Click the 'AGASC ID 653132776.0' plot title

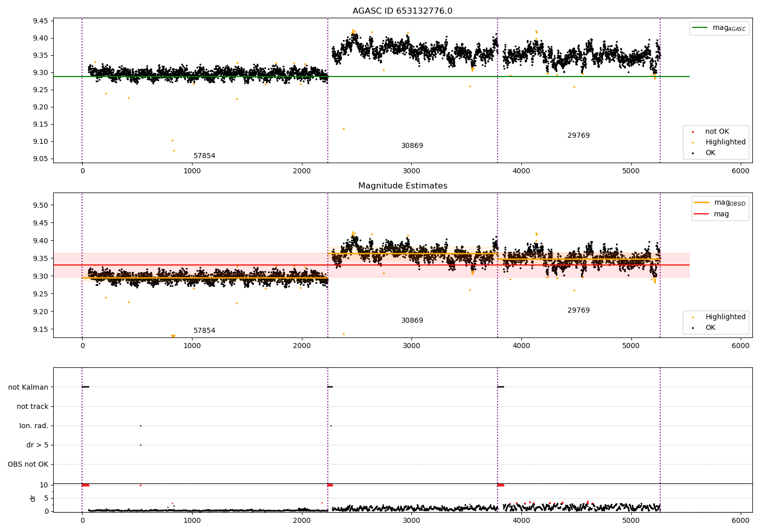[x=402, y=11]
